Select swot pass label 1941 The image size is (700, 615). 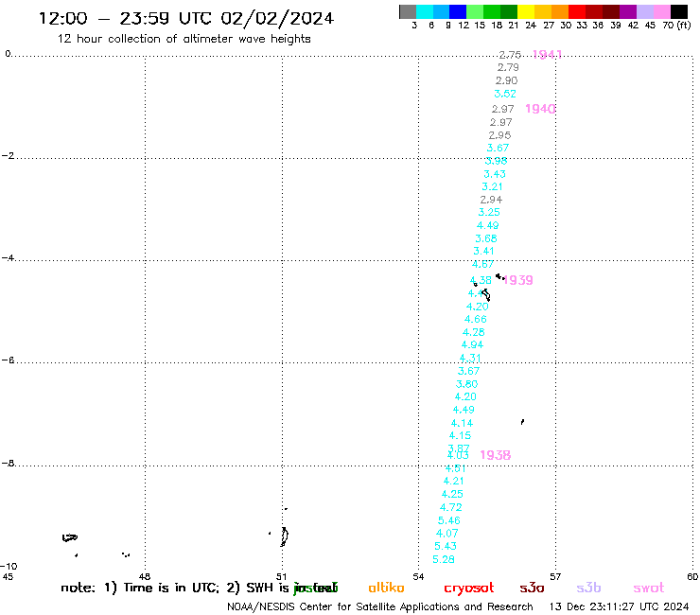pos(548,55)
